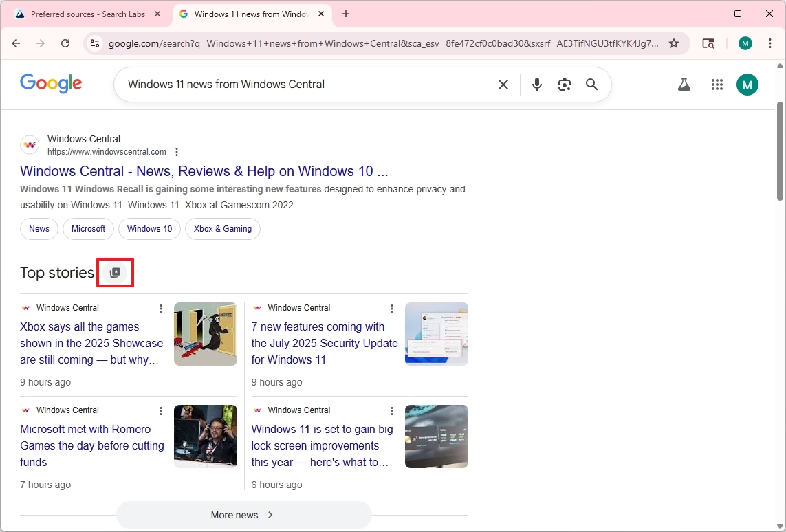The image size is (786, 532).
Task: Open a new browser tab
Action: coord(346,14)
